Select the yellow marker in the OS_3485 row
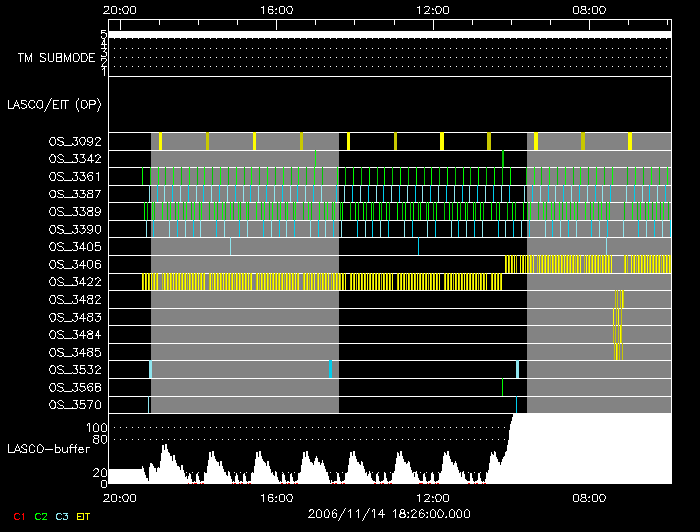700x532 pixels. click(618, 352)
